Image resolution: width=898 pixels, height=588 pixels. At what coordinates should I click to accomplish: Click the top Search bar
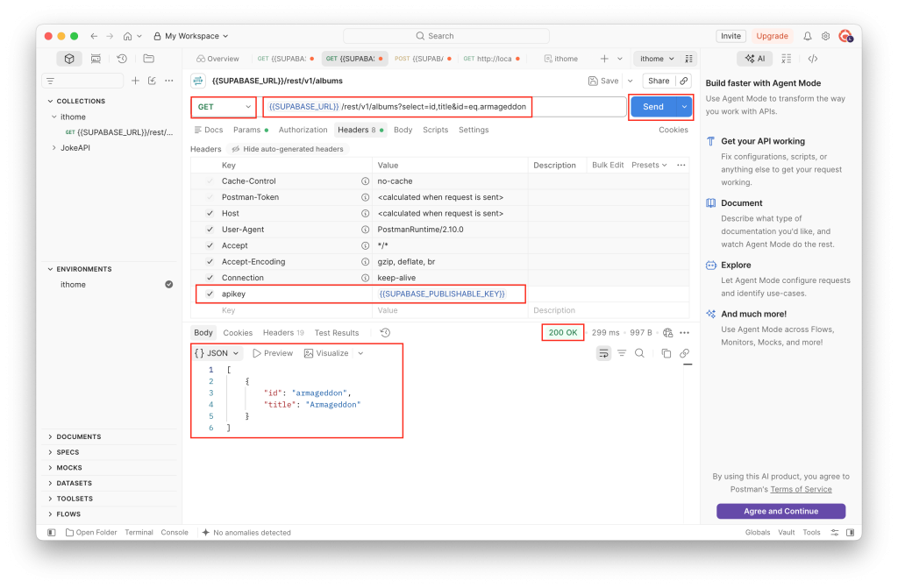click(446, 36)
